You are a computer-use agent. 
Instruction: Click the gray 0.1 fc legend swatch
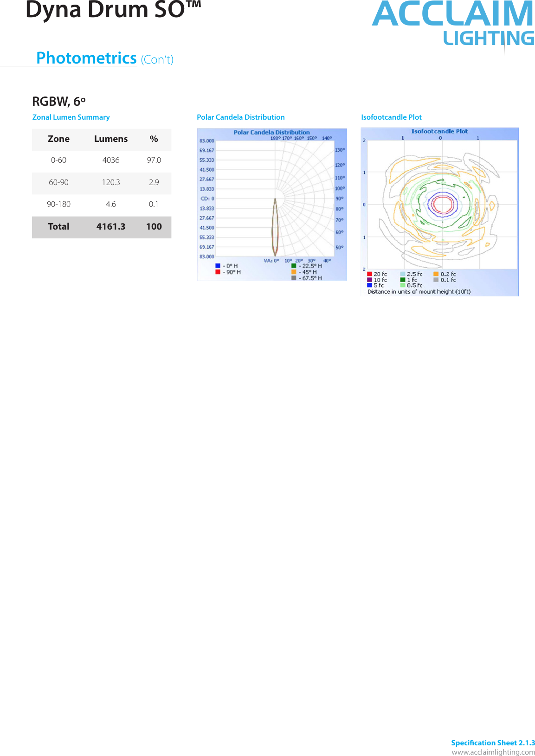point(436,280)
